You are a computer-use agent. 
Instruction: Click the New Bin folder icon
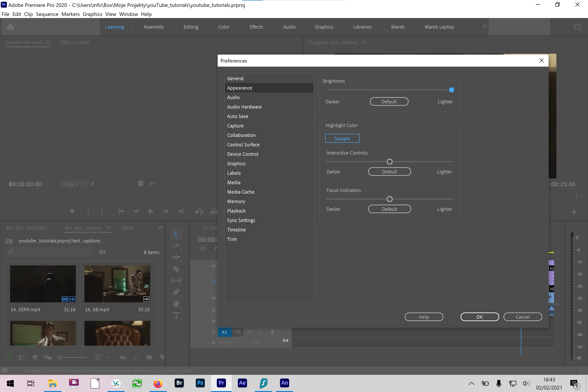pyautogui.click(x=149, y=357)
